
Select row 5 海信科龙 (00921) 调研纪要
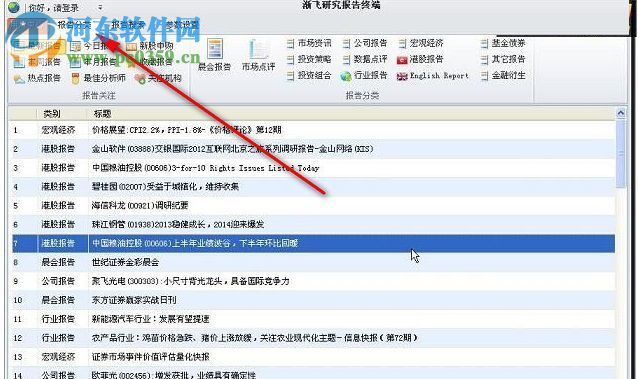coord(313,206)
